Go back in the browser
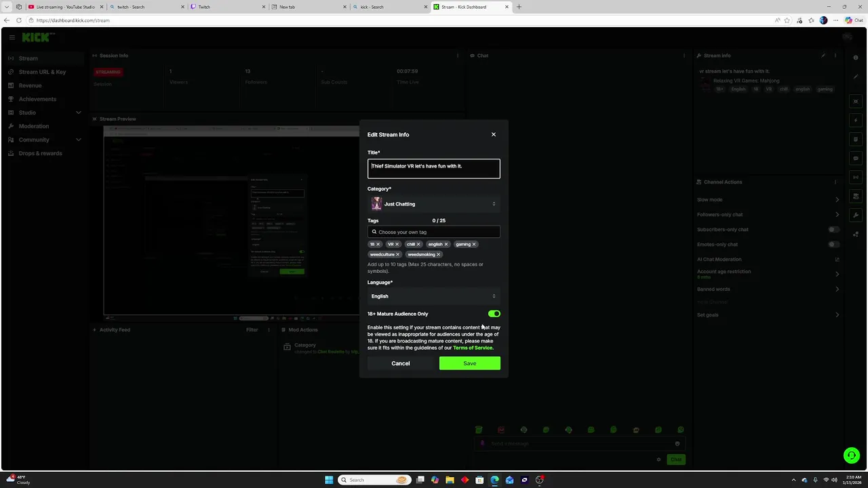868x488 pixels. (x=7, y=20)
